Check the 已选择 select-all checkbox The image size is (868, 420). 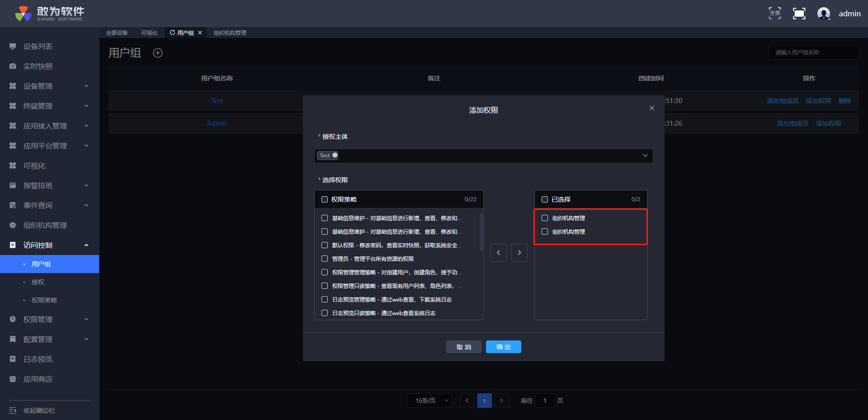545,199
